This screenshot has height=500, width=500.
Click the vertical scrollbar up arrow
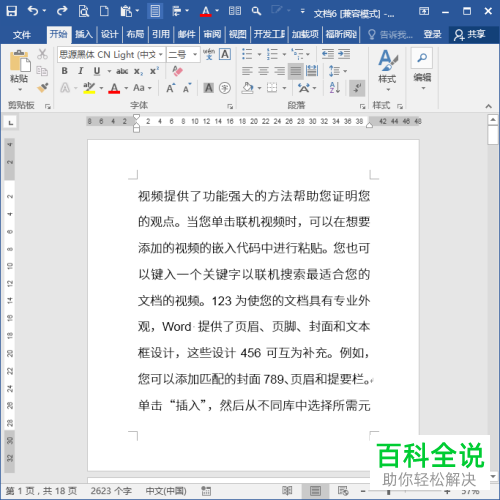point(493,120)
